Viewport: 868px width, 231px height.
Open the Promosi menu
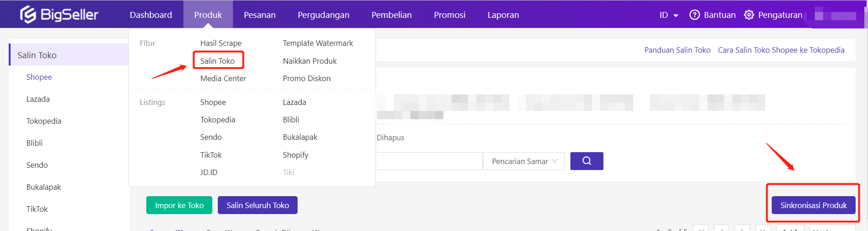tap(449, 15)
